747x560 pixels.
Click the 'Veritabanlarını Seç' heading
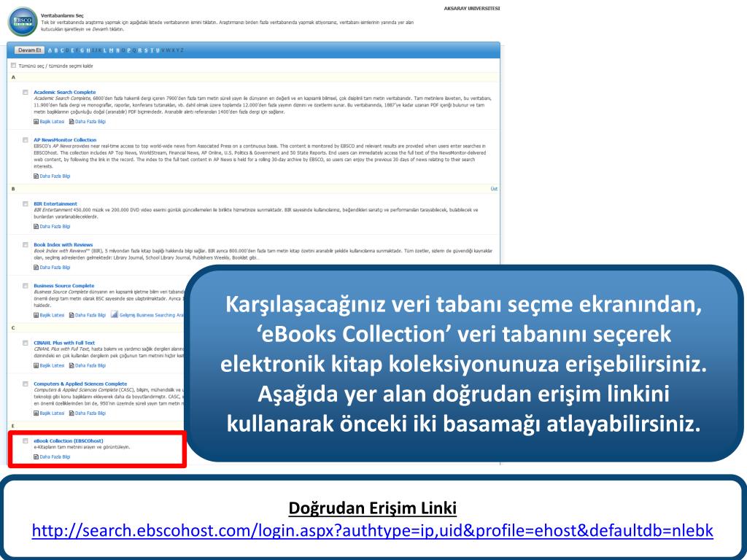click(x=62, y=16)
